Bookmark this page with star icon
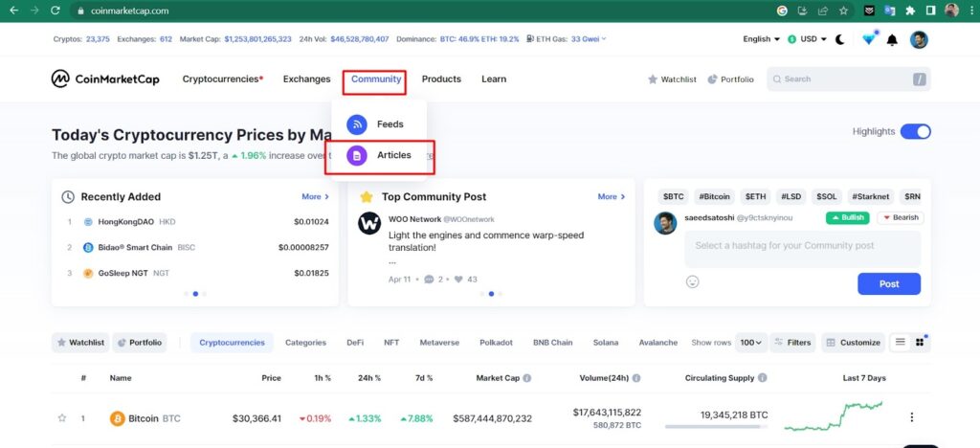This screenshot has width=980, height=448. click(843, 11)
